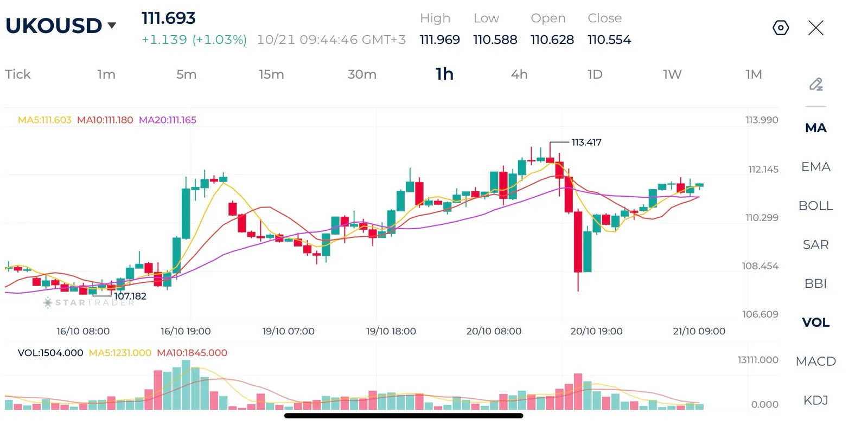
Task: Select the 4h timeframe tab
Action: point(519,74)
